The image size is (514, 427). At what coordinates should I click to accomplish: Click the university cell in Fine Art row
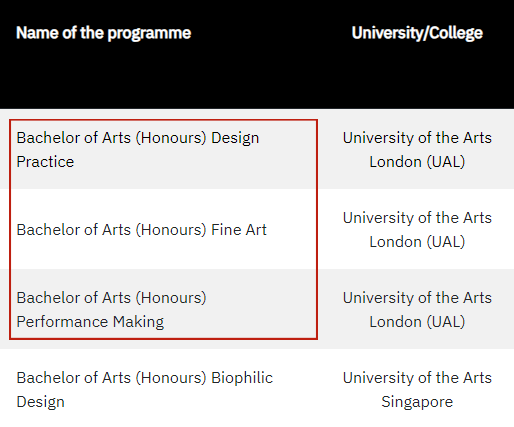click(x=417, y=229)
